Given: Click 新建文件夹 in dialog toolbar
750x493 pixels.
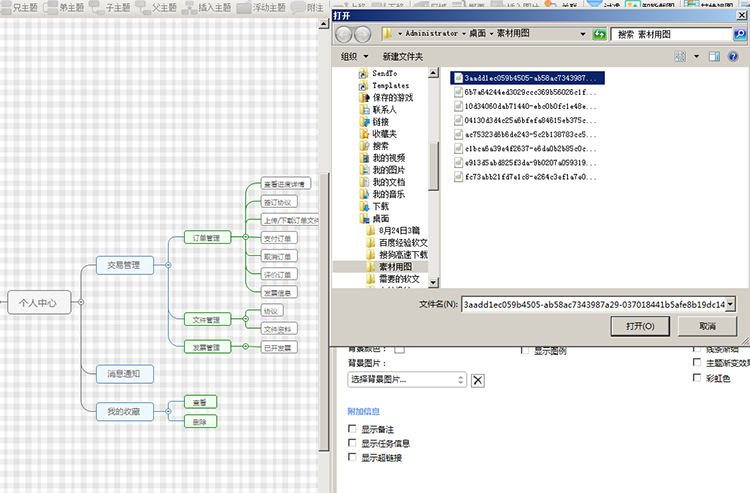Looking at the screenshot, I should point(402,56).
